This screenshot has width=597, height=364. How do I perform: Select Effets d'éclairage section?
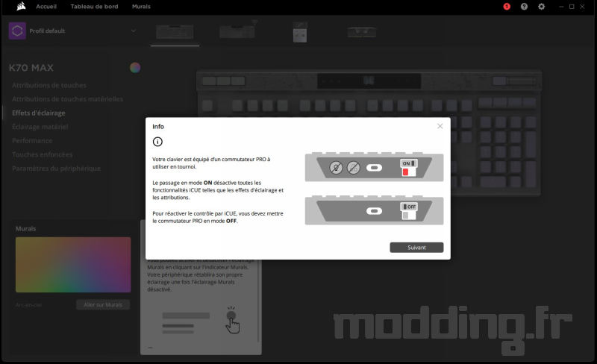[39, 113]
